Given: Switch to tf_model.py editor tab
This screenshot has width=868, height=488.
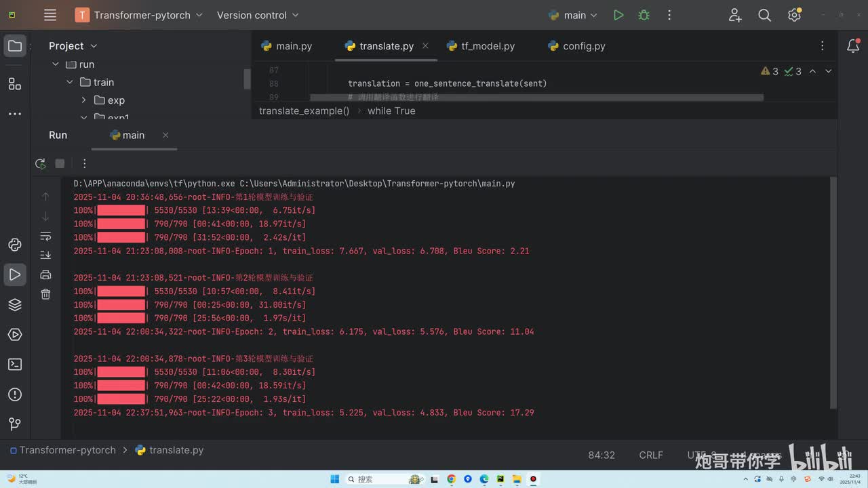Looking at the screenshot, I should 481,46.
